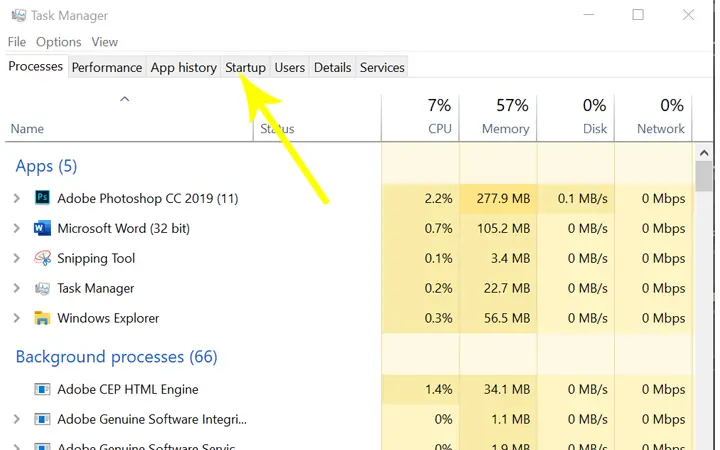Click the 56.5 MB memory cell
Image resolution: width=720 pixels, height=450 pixels.
(x=498, y=318)
